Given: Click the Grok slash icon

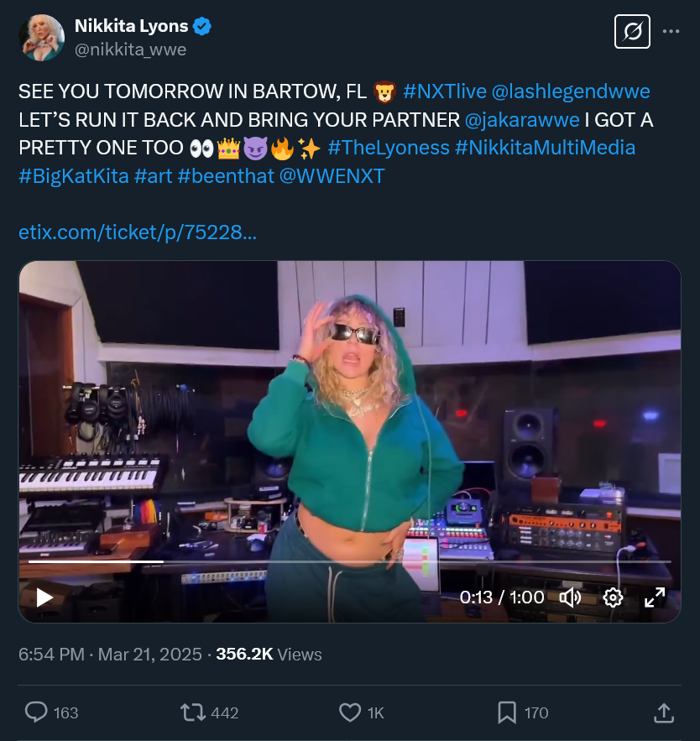Looking at the screenshot, I should (x=633, y=33).
